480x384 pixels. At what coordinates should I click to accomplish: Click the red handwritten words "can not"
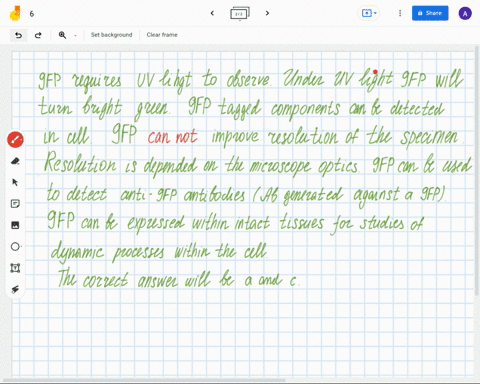(172, 137)
